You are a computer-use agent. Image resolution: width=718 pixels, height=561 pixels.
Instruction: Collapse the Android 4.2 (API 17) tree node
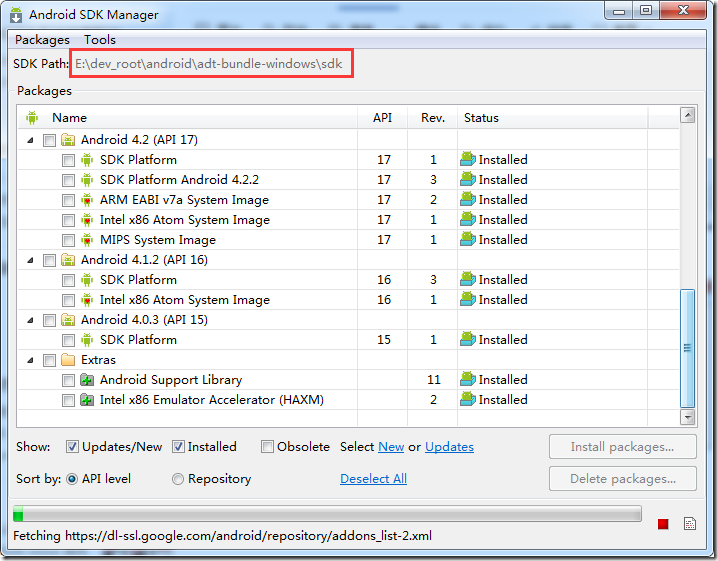click(30, 140)
